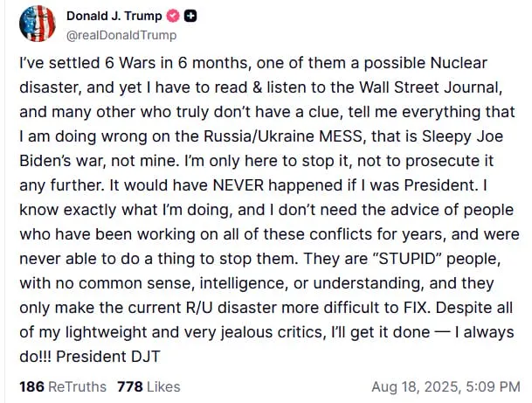Click the word "FIX" in the post body

click(417, 308)
